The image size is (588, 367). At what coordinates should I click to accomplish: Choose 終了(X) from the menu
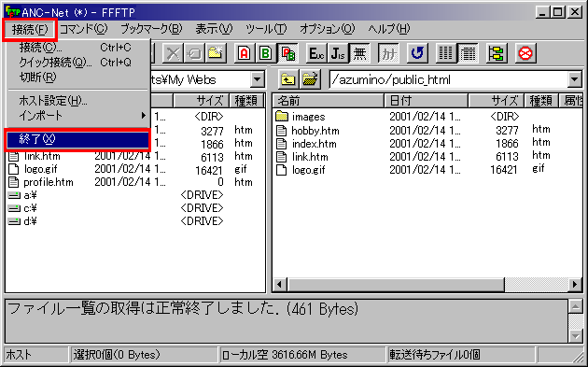pos(77,139)
